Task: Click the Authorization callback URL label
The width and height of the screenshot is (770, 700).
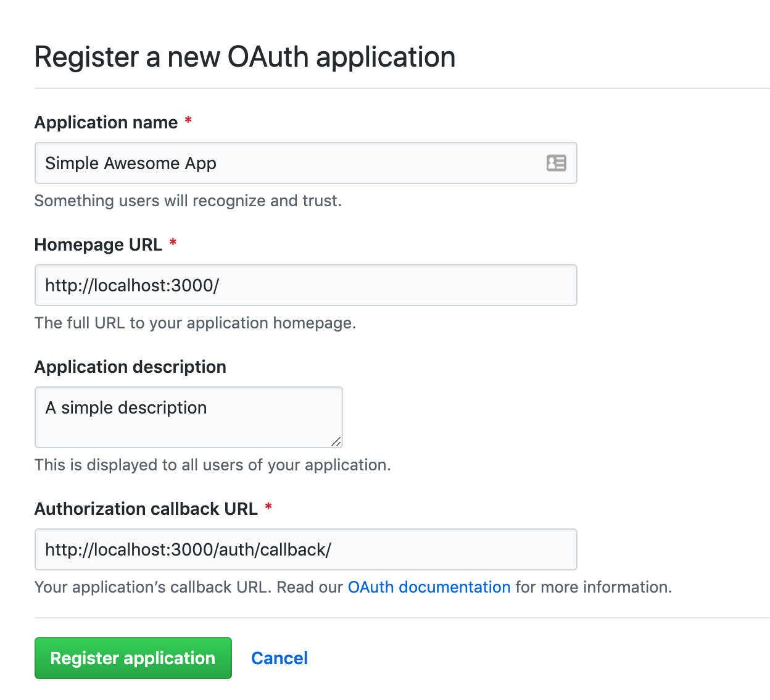Action: (146, 509)
